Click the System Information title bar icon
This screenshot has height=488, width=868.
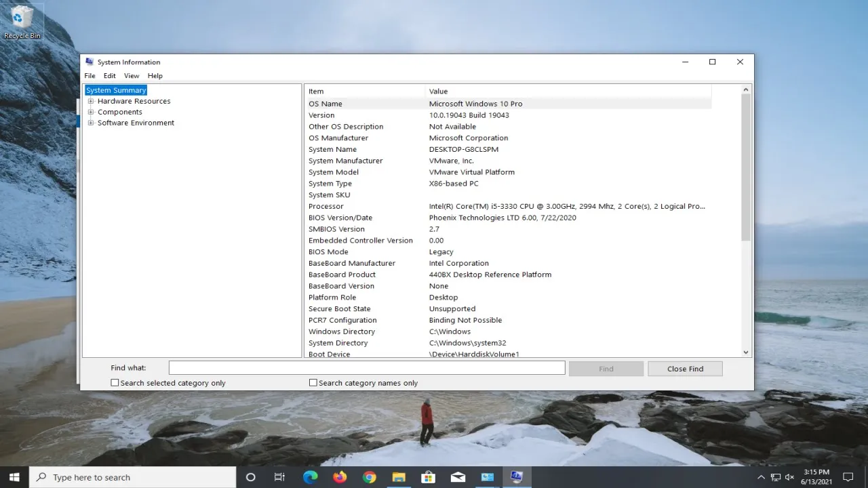tap(90, 62)
